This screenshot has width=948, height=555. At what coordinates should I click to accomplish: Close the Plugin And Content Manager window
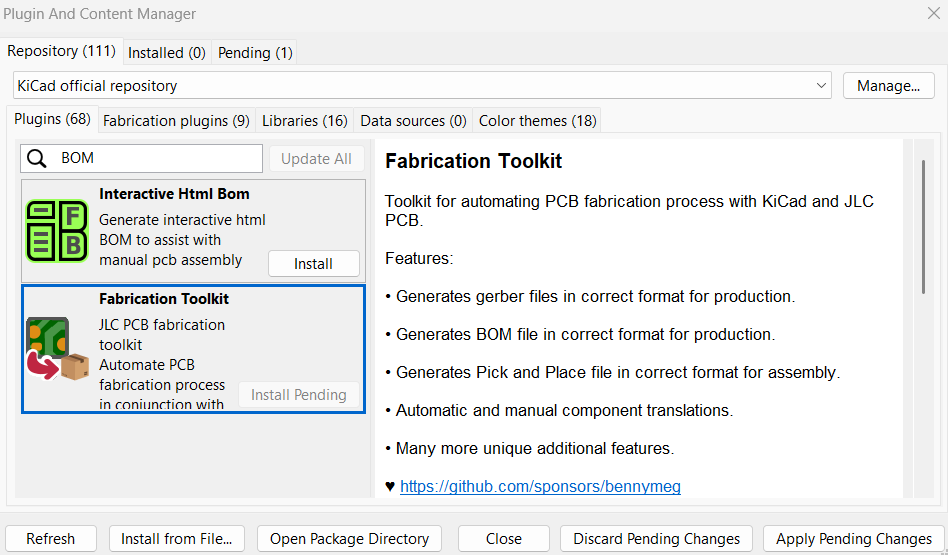933,13
